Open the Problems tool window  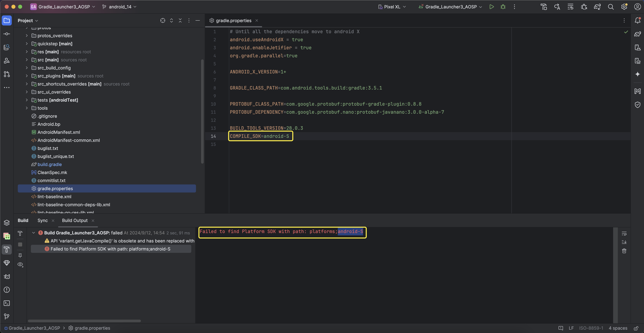click(7, 290)
